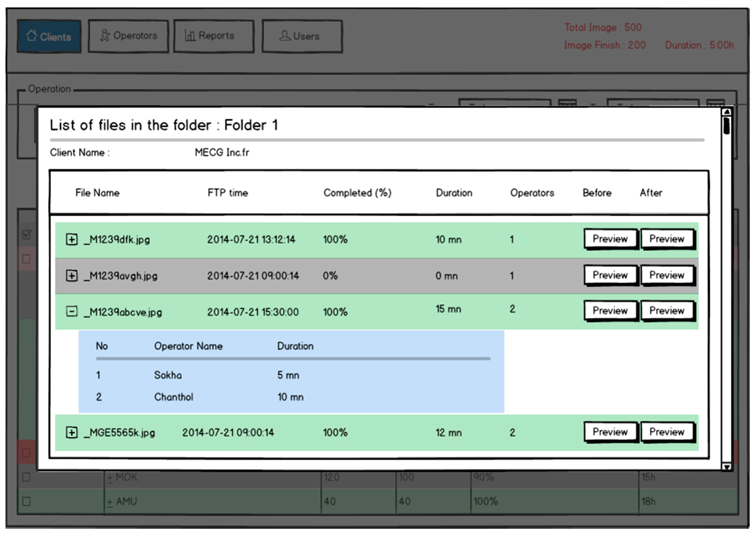Check the AMU row checkbox
756x535 pixels.
(26, 502)
